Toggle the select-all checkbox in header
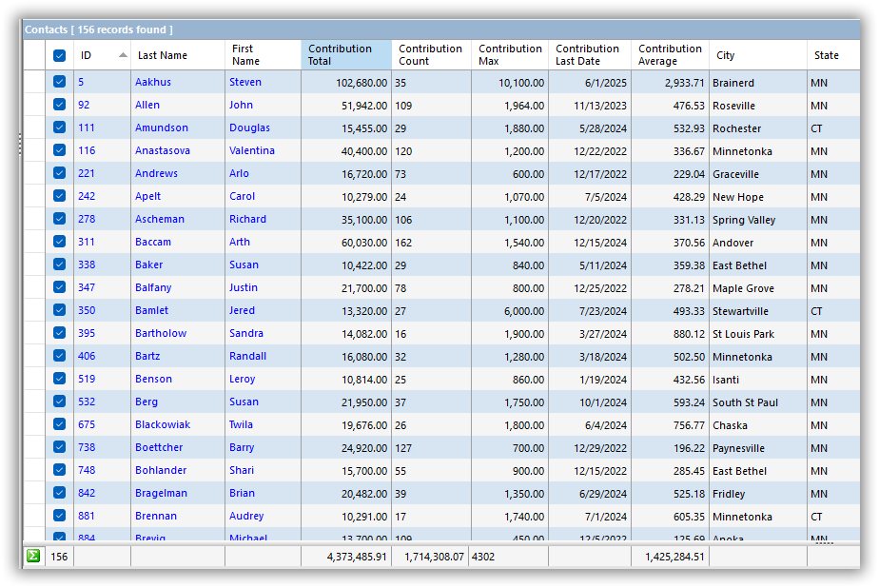Viewport: 879px width, 588px height. [x=59, y=56]
